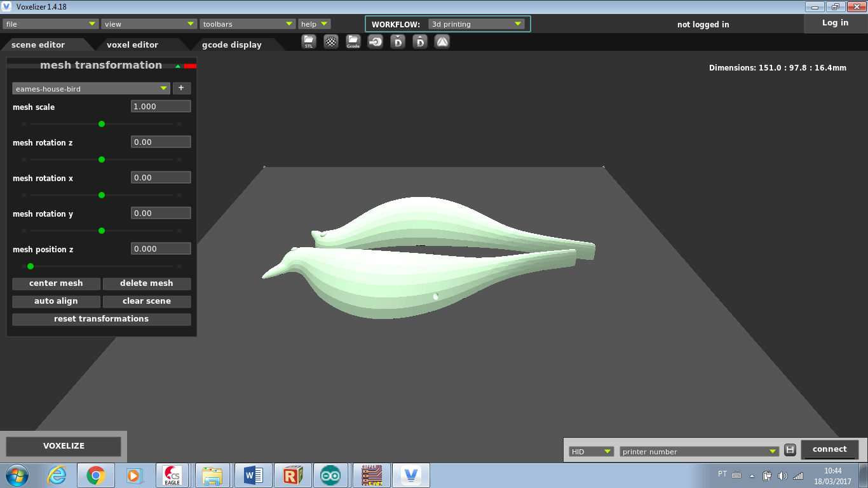
Task: Click the mesh position z slider handle
Action: [x=31, y=266]
